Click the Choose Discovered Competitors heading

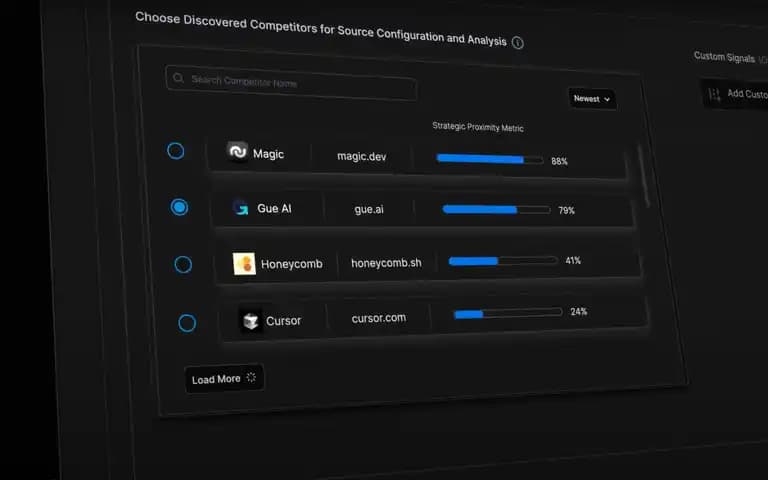[321, 28]
